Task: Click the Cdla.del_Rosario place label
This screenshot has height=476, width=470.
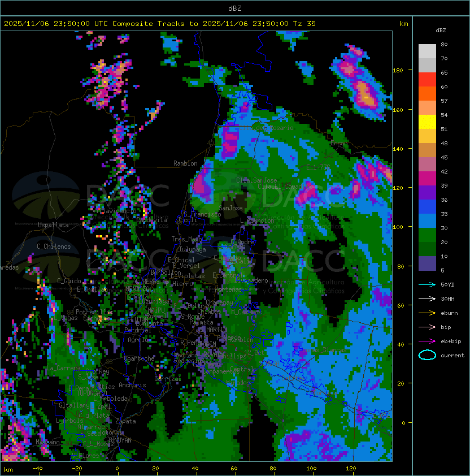Action: coord(266,128)
